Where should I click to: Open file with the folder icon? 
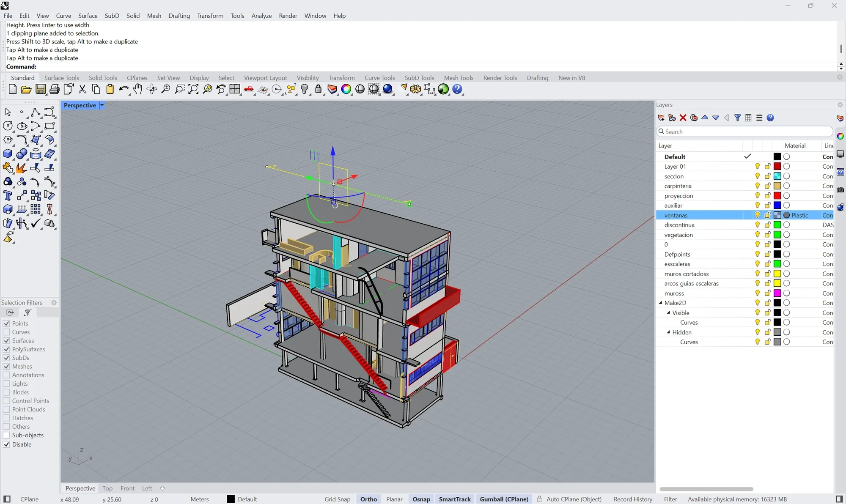coord(26,89)
